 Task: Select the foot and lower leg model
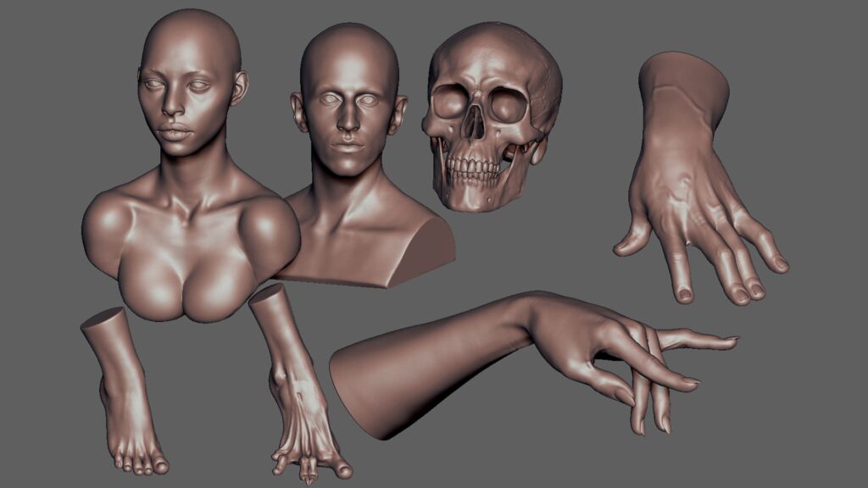(x=125, y=391)
